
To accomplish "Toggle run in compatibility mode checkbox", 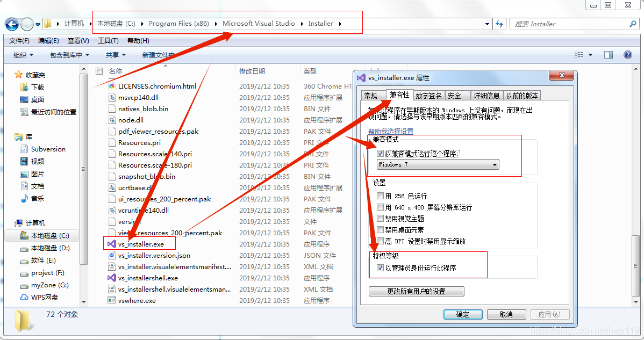I will [380, 154].
